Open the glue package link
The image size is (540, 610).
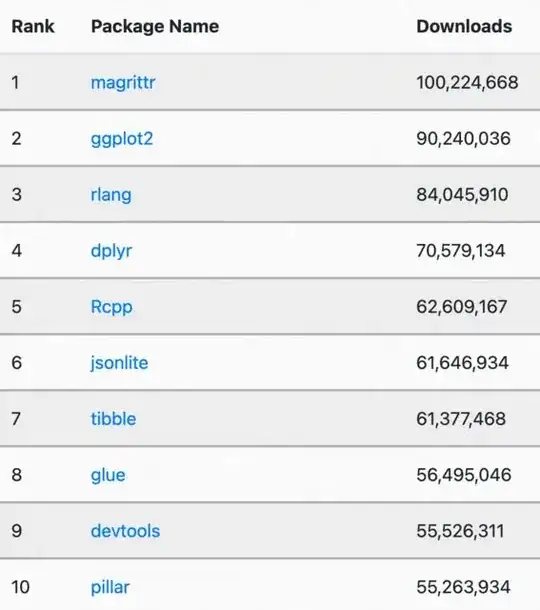108,475
